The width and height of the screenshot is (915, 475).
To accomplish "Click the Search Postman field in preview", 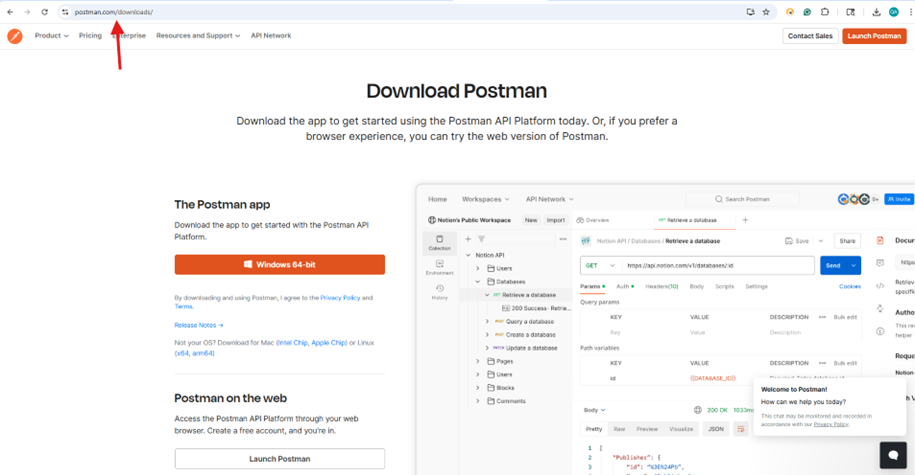I will point(742,199).
